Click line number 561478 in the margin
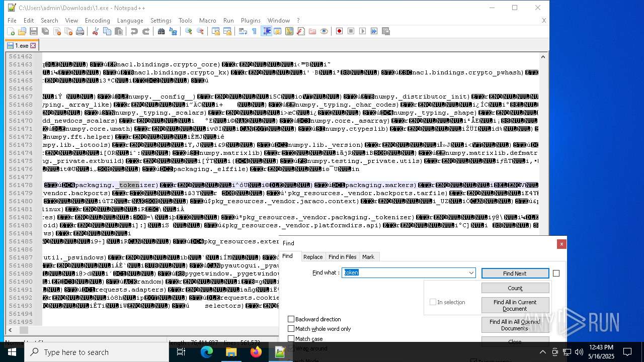This screenshot has height=362, width=644. point(20,185)
